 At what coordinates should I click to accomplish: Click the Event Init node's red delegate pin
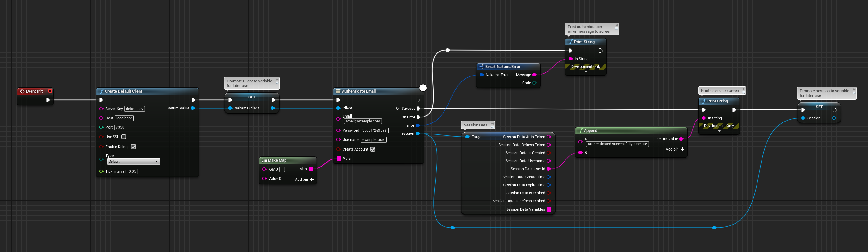[x=50, y=91]
